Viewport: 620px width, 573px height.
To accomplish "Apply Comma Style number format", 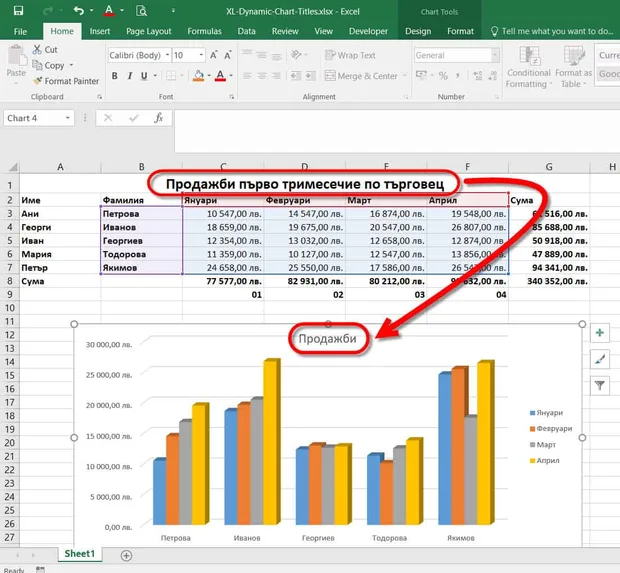I will 458,76.
